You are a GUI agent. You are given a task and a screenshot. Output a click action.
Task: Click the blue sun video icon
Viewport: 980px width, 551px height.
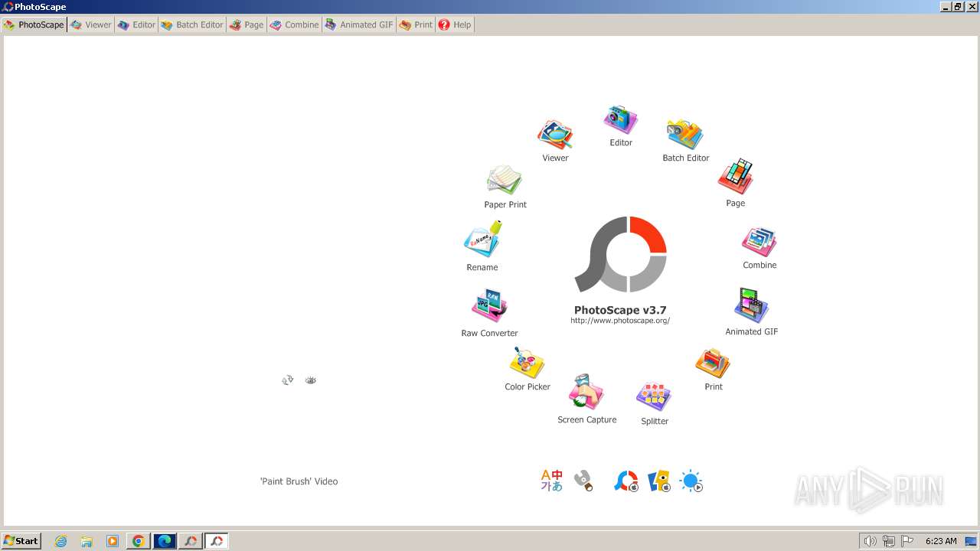(x=691, y=481)
